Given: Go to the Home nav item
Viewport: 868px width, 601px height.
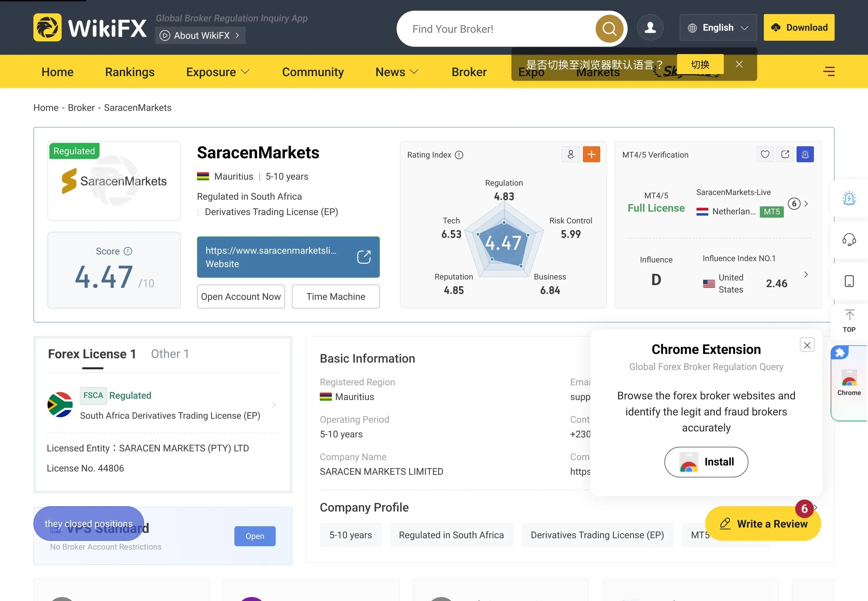Looking at the screenshot, I should tap(57, 72).
